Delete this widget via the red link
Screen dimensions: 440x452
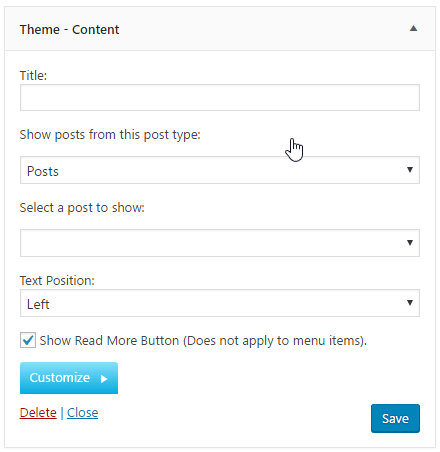click(x=38, y=413)
